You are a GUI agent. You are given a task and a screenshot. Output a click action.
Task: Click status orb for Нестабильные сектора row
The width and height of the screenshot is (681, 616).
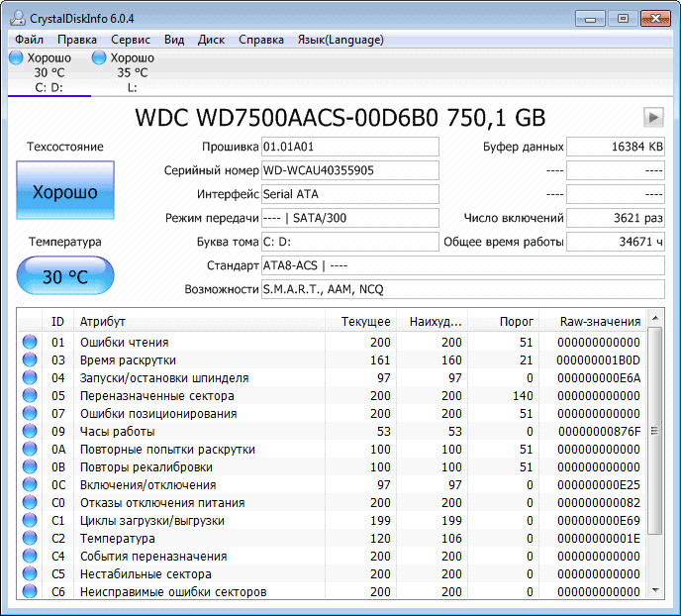[x=30, y=573]
